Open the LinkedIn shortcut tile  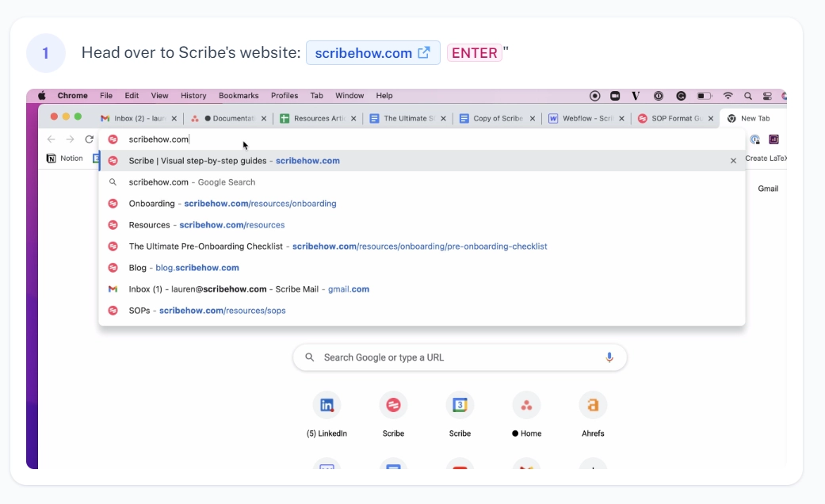pyautogui.click(x=327, y=415)
